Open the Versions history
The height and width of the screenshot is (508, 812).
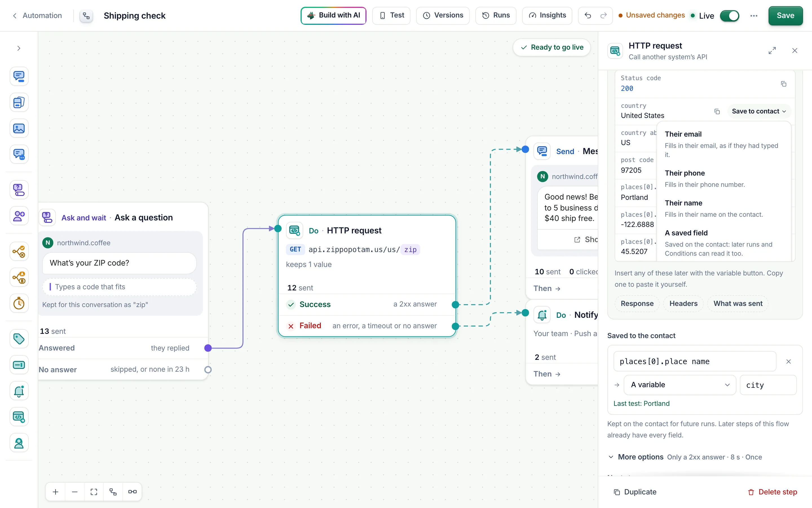[x=443, y=16]
